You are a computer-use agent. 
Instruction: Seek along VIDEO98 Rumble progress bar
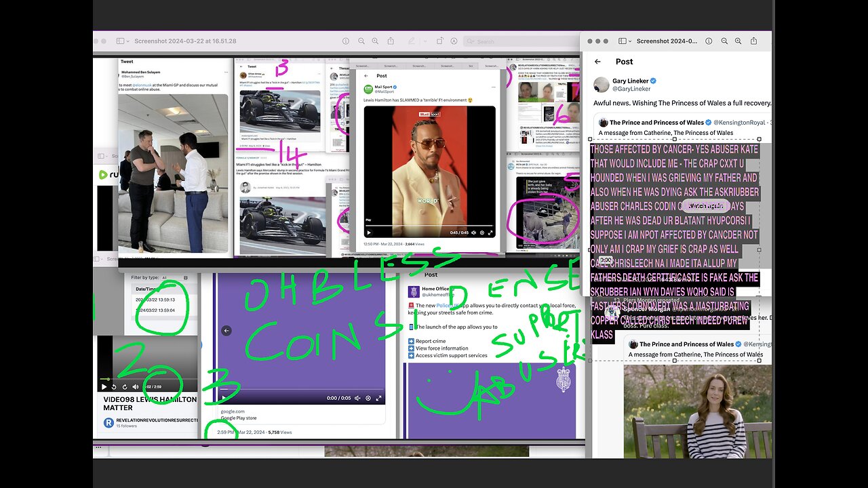pos(148,378)
